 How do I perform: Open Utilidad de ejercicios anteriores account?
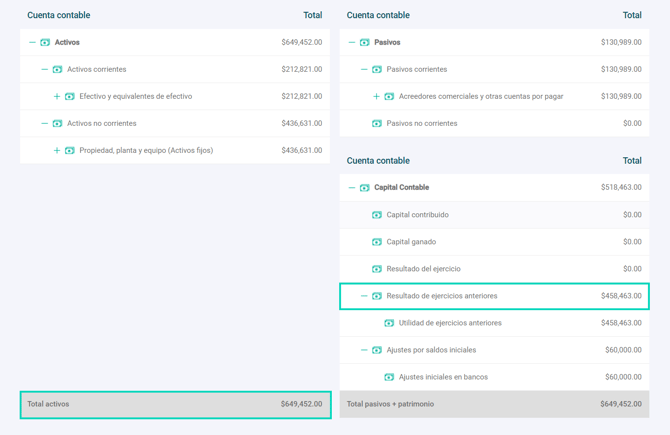[x=450, y=323]
